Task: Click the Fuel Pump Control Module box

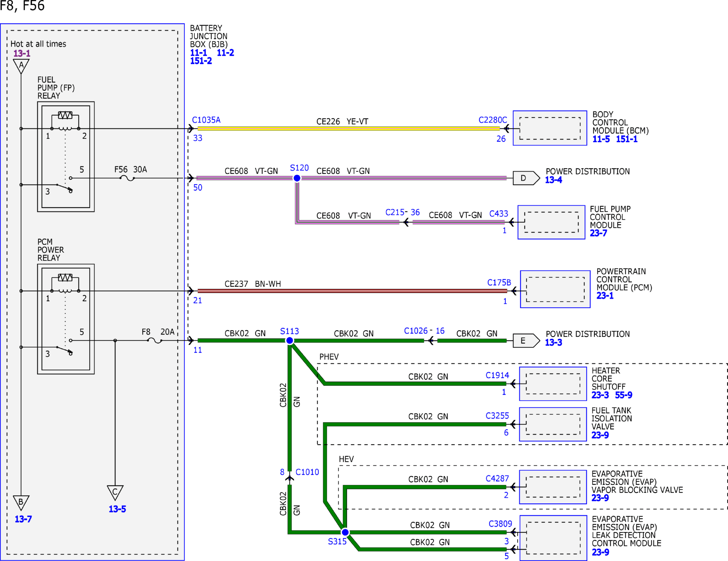Action: [x=552, y=222]
